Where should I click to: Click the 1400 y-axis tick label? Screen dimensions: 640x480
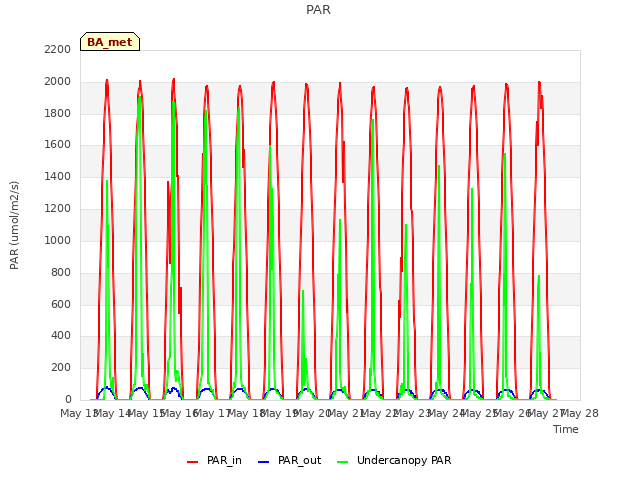pyautogui.click(x=58, y=176)
